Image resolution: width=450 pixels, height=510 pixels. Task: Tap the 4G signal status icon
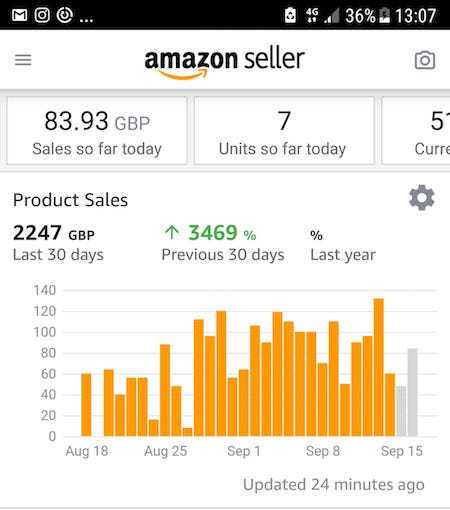tap(312, 15)
